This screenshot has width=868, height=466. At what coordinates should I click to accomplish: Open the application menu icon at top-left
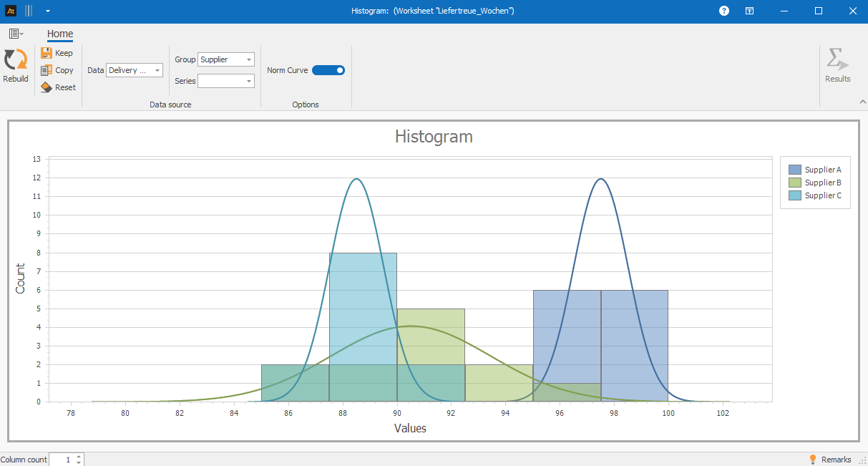coord(16,34)
